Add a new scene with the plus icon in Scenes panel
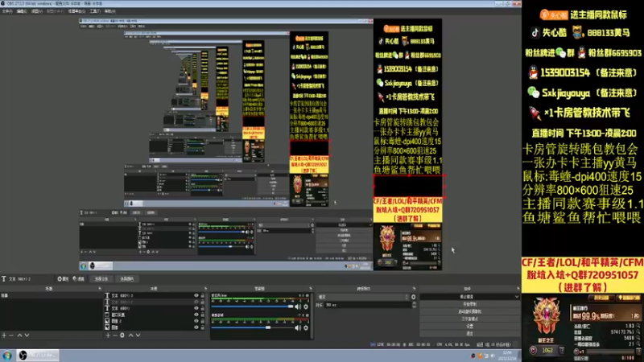Image resolution: width=644 pixels, height=362 pixels. [x=4, y=335]
